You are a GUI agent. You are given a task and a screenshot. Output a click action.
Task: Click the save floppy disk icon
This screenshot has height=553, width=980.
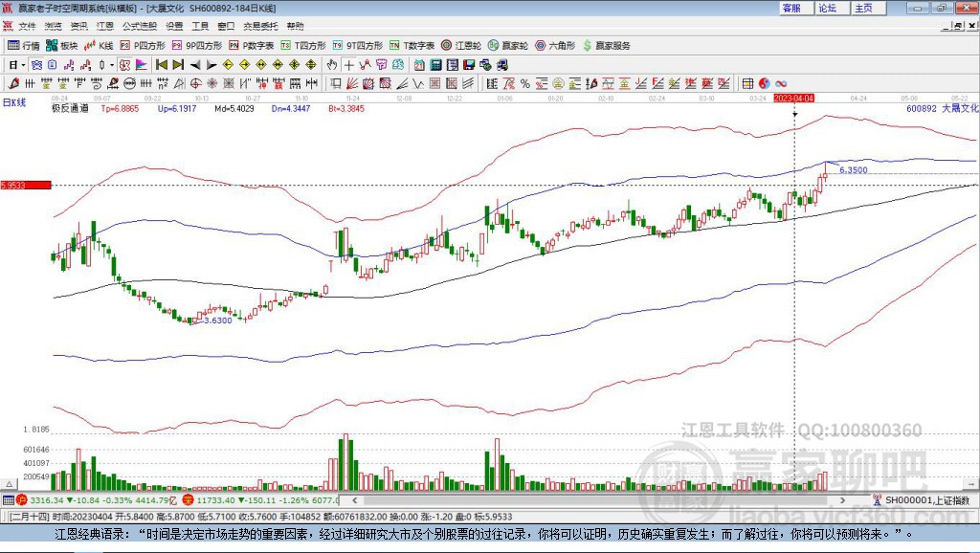click(x=469, y=65)
